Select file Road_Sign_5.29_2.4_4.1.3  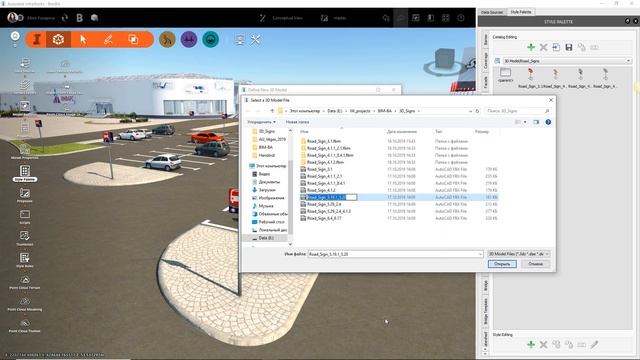pos(329,211)
